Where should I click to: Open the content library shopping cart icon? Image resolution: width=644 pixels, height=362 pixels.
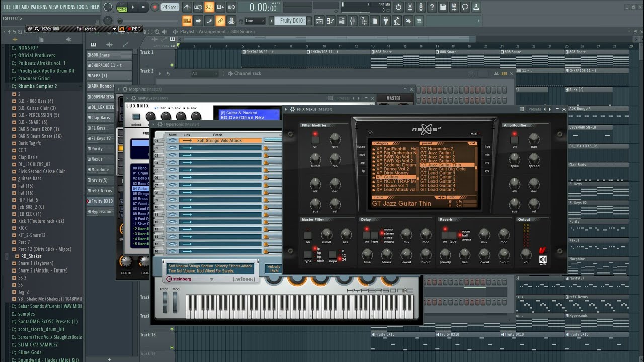[x=419, y=21]
